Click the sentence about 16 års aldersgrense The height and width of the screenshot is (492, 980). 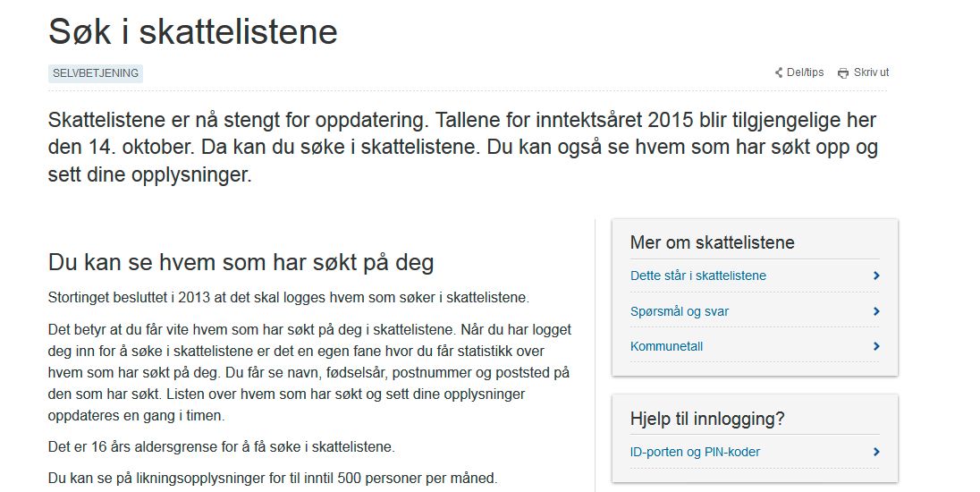222,447
